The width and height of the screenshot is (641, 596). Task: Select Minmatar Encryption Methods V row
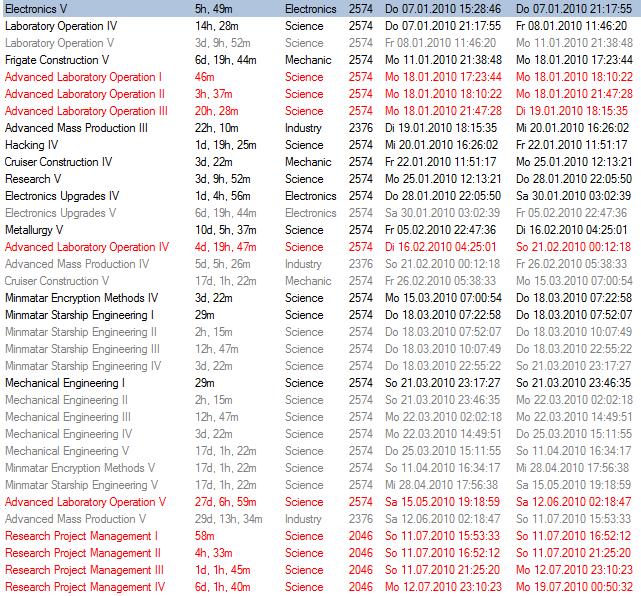tap(322, 468)
